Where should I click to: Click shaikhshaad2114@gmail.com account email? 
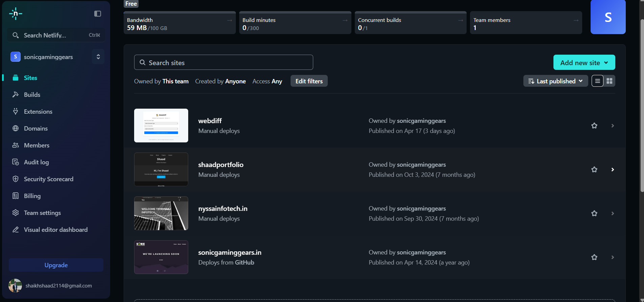(x=59, y=285)
